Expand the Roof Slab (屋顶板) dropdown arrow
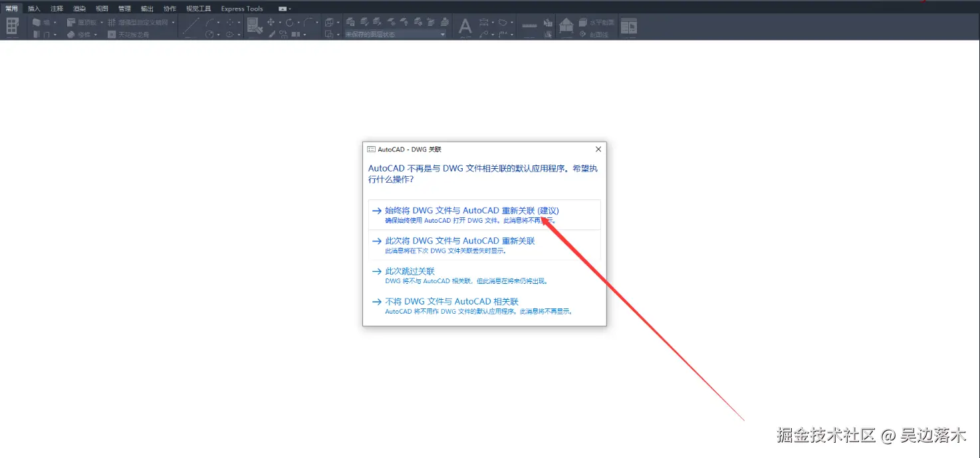Image resolution: width=980 pixels, height=458 pixels. 102,22
